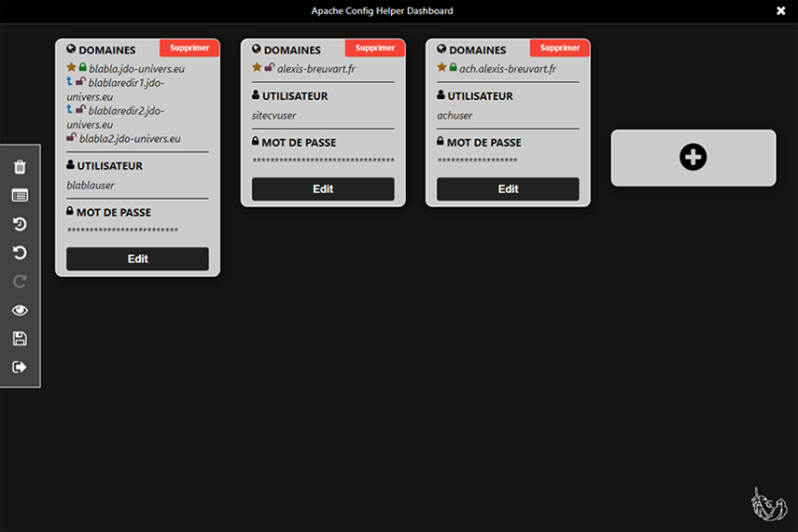Click the green lock beside blabla.jdo-univers.eu
This screenshot has width=798, height=532.
coord(82,68)
